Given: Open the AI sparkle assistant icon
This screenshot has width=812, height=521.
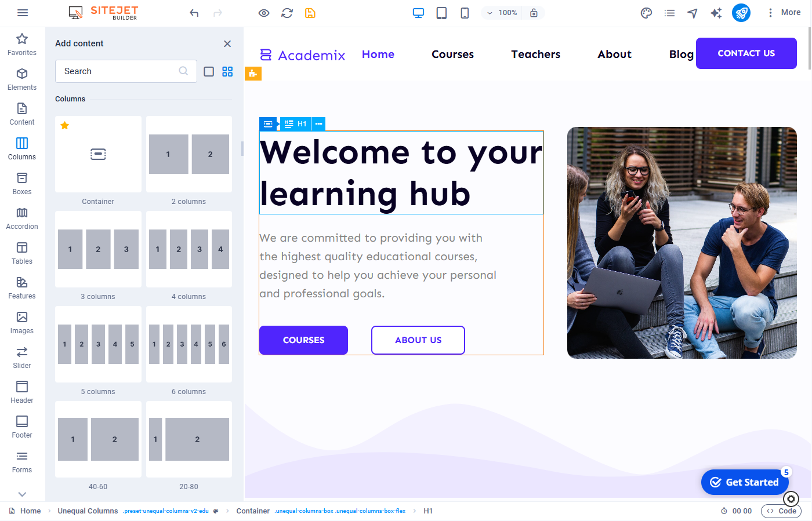Looking at the screenshot, I should pos(716,13).
